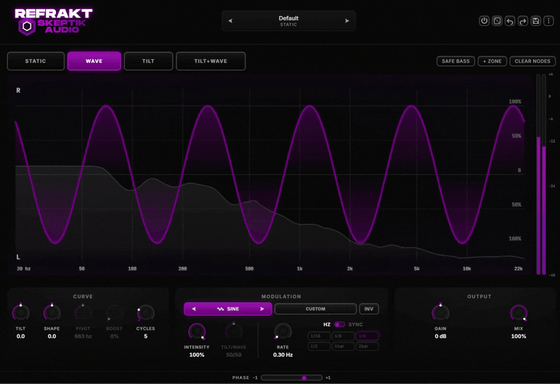Screen dimensions: 560x384
Task: Select the 1/16 sync division
Action: tap(319, 336)
